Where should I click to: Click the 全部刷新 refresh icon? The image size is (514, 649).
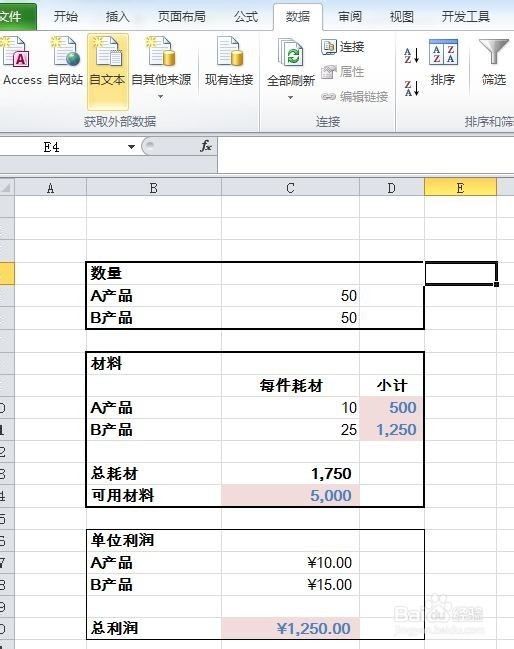(x=291, y=53)
